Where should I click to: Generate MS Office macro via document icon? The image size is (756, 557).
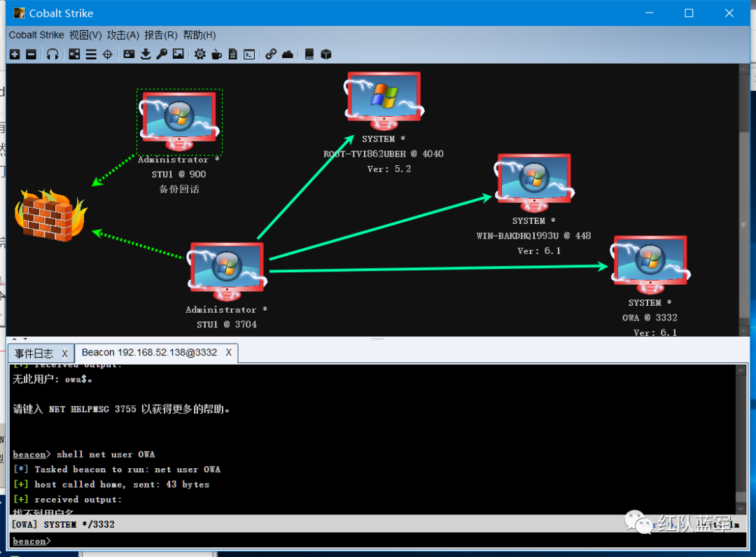[233, 55]
